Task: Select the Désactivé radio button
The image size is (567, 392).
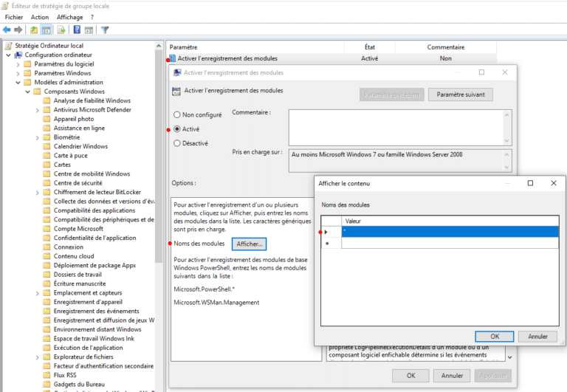Action: pos(177,143)
